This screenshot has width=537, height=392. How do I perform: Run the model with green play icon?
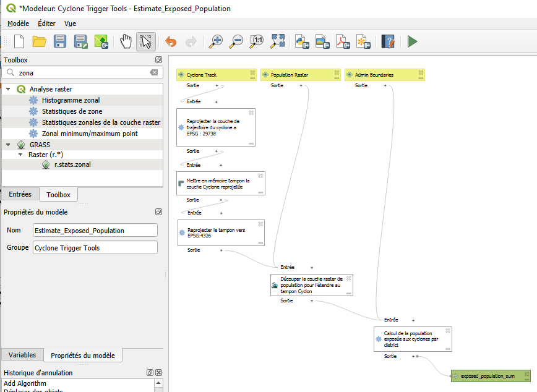point(412,41)
